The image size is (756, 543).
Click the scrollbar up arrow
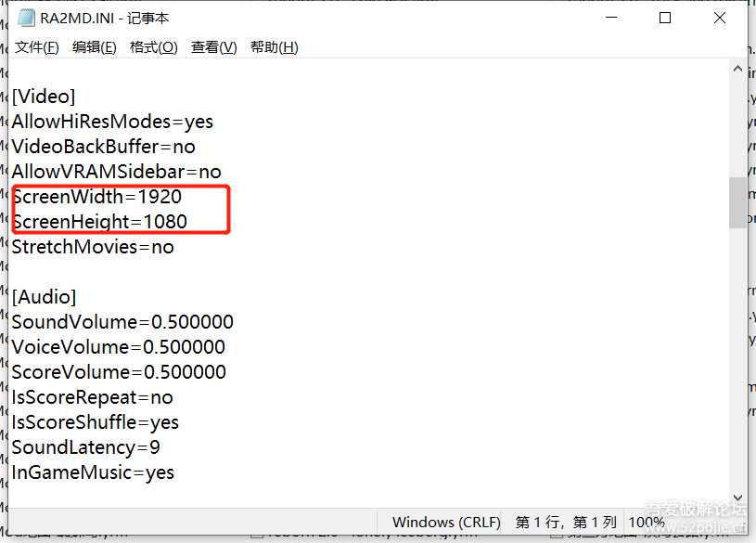point(737,67)
